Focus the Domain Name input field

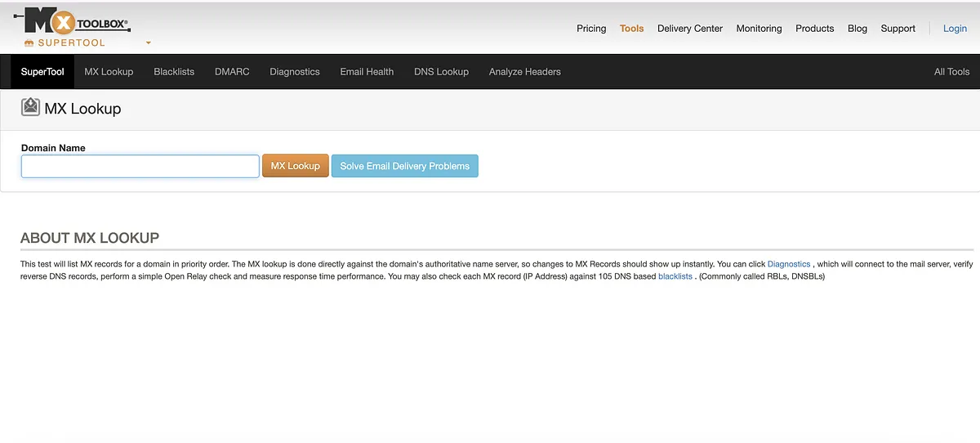[140, 166]
